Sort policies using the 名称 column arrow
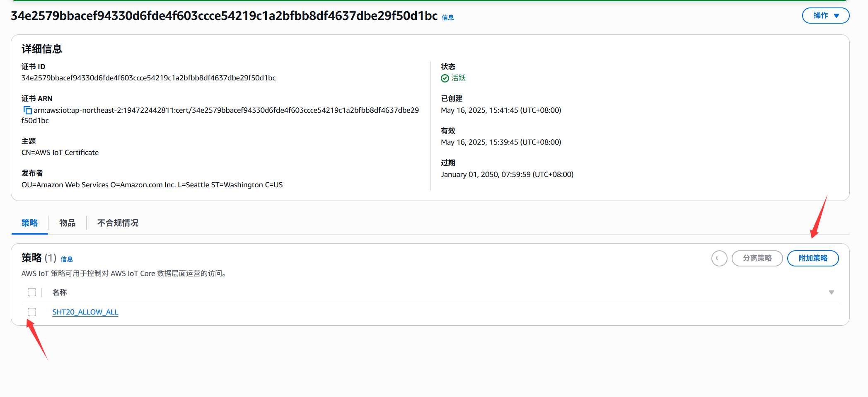 pyautogui.click(x=831, y=293)
